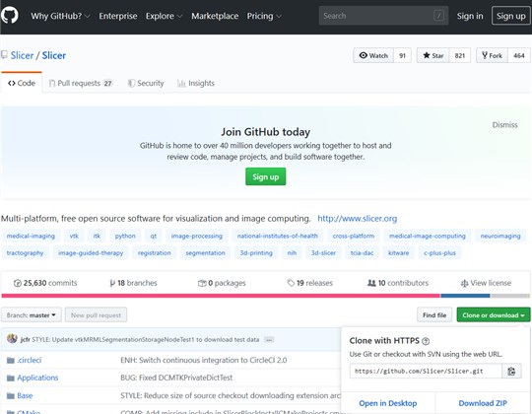
Task: Dismiss the Join GitHub banner
Action: point(504,125)
